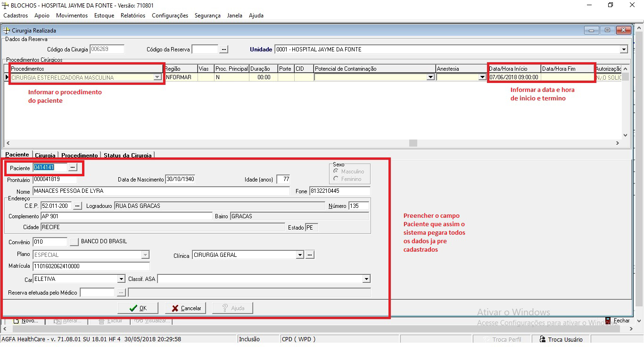The height and width of the screenshot is (362, 644).
Task: Click the Nome field
Action: pyautogui.click(x=161, y=191)
